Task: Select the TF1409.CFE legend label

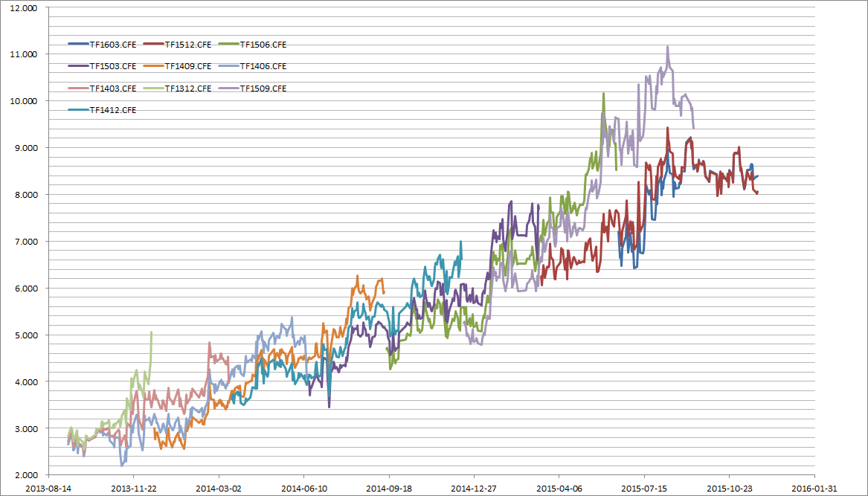Action: click(188, 66)
